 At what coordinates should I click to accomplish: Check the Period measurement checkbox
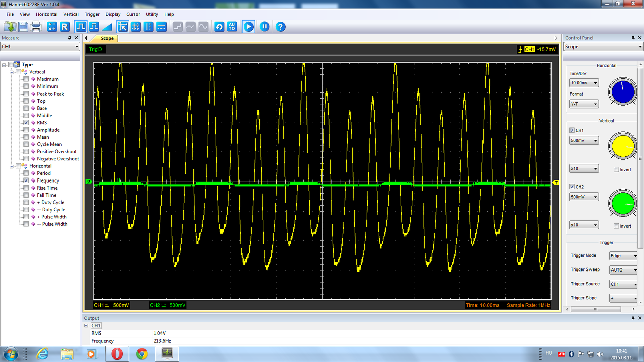point(26,173)
